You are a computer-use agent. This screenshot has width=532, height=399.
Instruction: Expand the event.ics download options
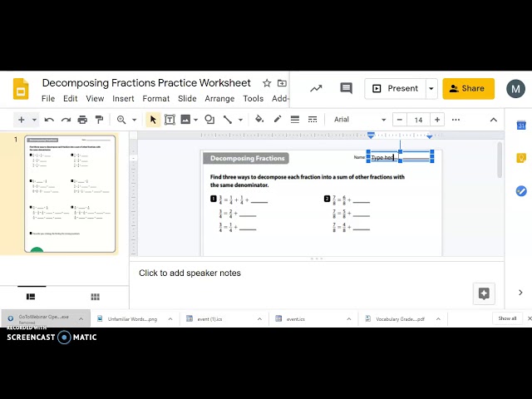click(349, 319)
